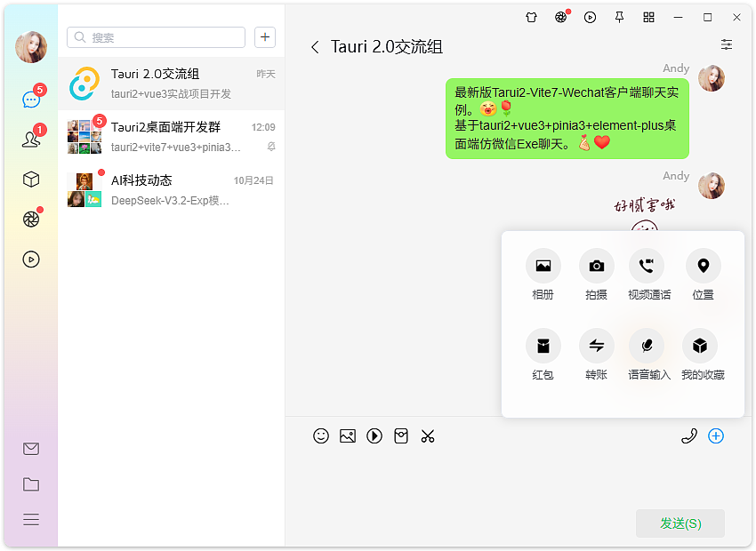Image resolution: width=756 pixels, height=551 pixels.
Task: Open the Contacts panel in sidebar
Action: (31, 139)
